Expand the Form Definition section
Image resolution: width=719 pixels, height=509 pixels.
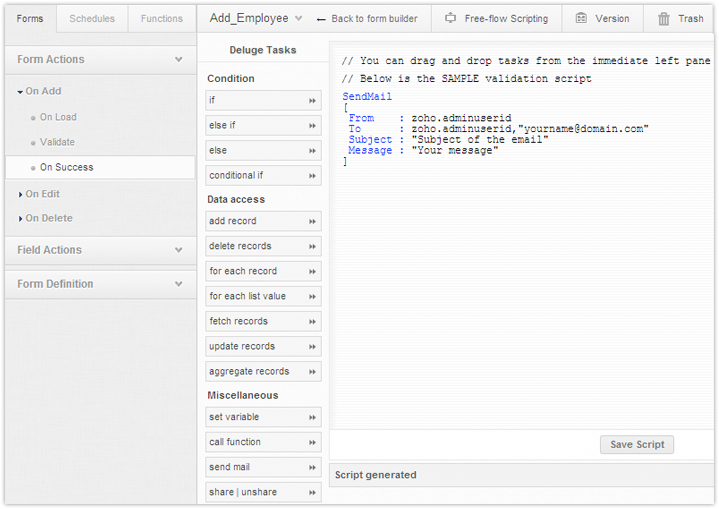tap(179, 284)
